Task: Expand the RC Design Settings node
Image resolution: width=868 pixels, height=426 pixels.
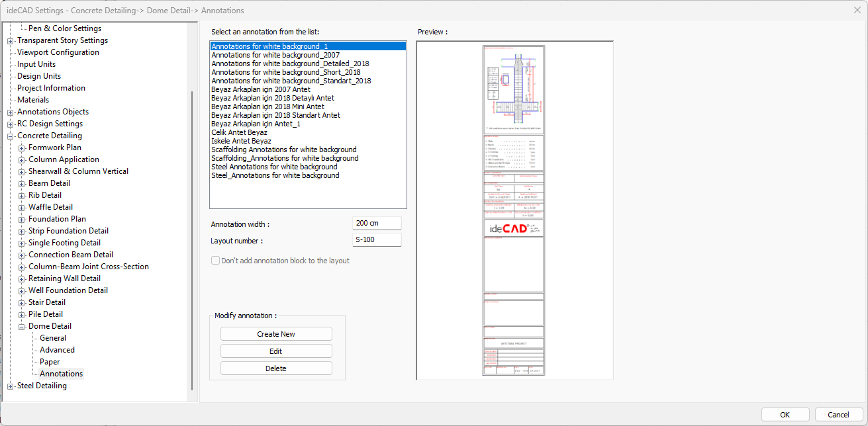Action: pos(11,124)
